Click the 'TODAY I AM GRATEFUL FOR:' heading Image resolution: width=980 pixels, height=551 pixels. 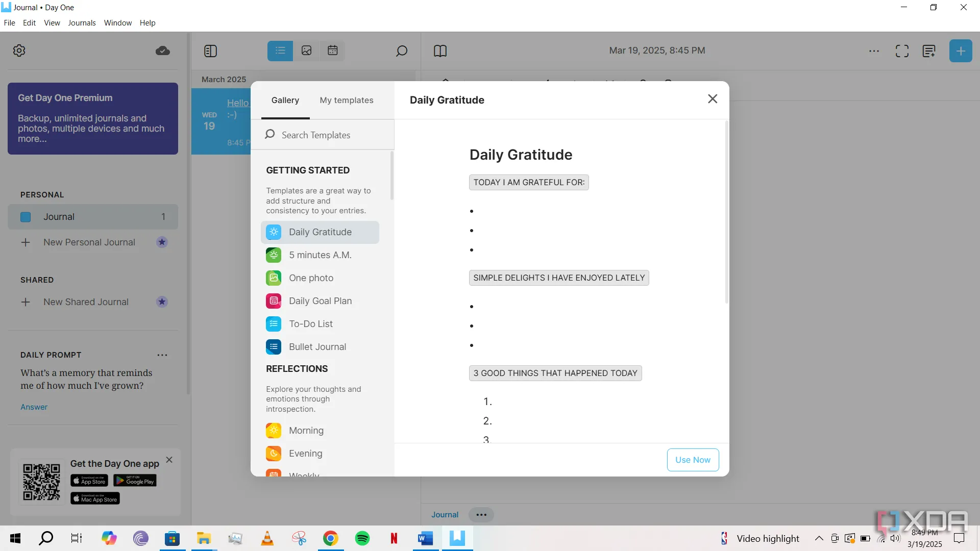click(x=529, y=183)
